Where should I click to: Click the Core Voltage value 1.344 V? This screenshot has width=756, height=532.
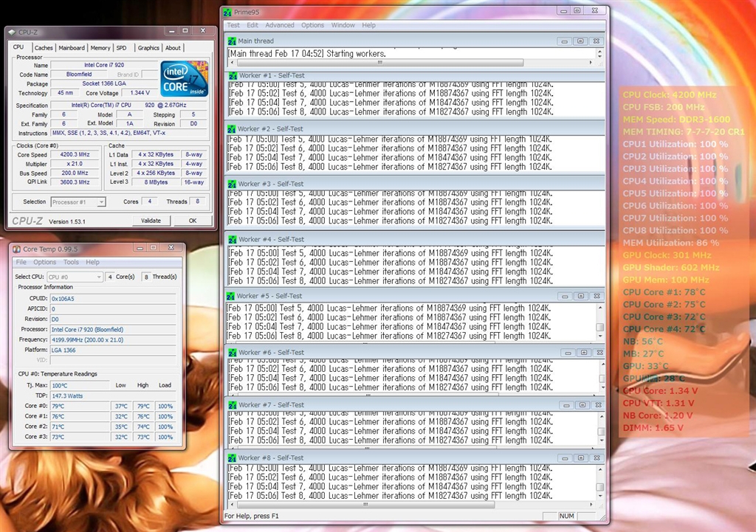coord(140,93)
